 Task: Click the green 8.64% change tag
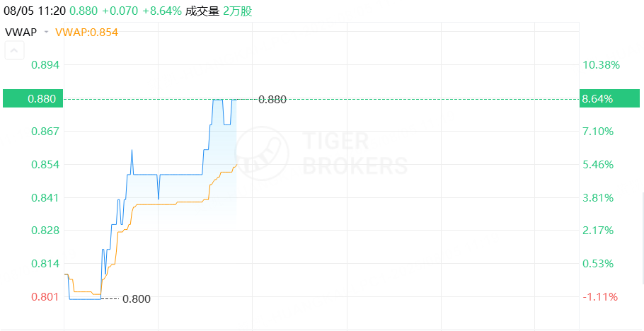[609, 98]
